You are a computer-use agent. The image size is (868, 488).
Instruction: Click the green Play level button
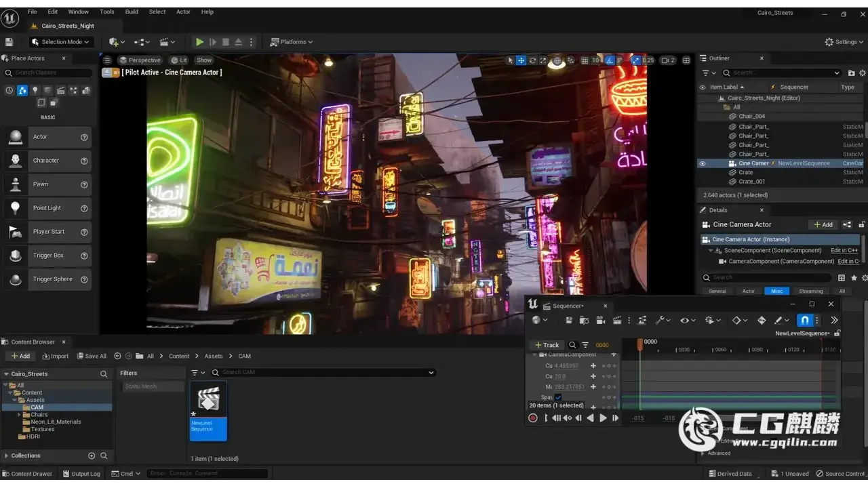pyautogui.click(x=199, y=42)
